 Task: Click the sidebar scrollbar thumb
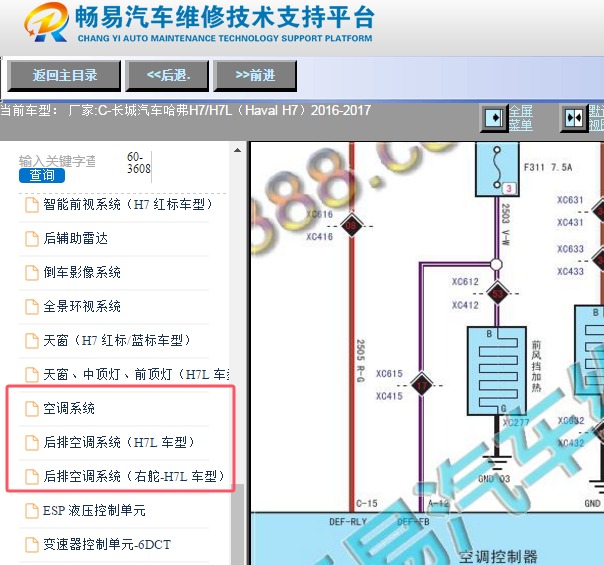coord(240,524)
